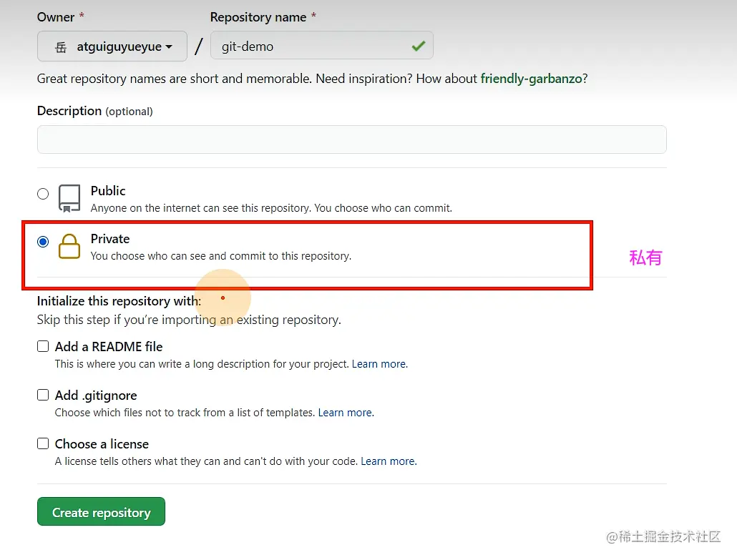Click 'You choose who can see and commit' text

click(221, 256)
